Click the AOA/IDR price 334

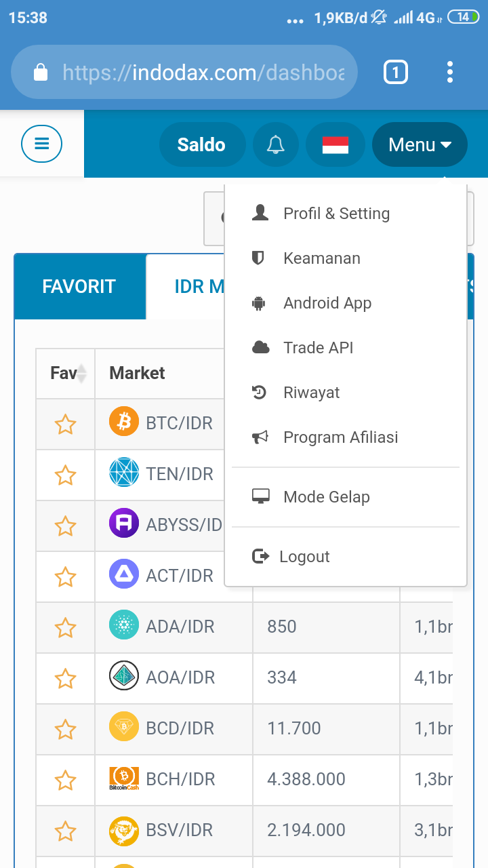pyautogui.click(x=282, y=677)
